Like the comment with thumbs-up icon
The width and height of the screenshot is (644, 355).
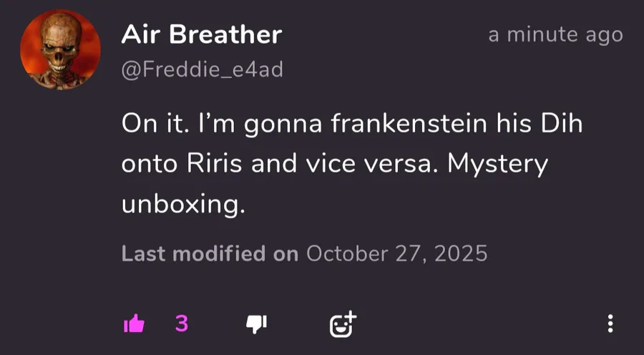134,325
